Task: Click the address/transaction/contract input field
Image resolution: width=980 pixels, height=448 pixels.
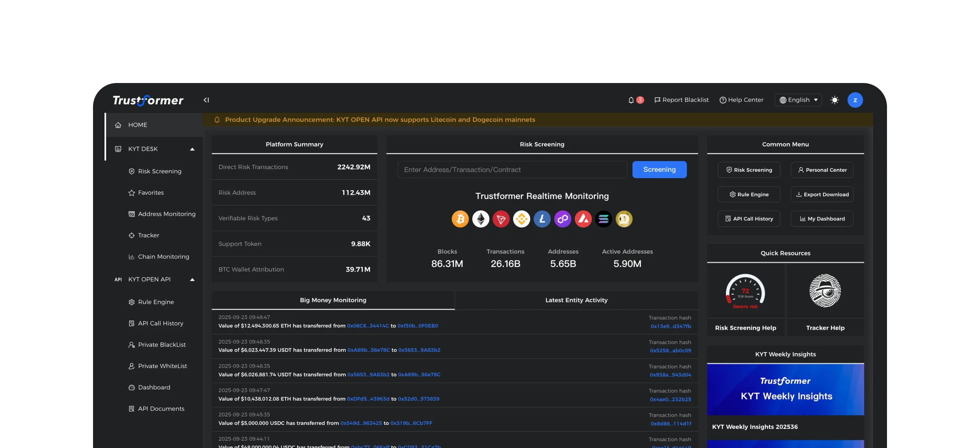Action: tap(512, 170)
